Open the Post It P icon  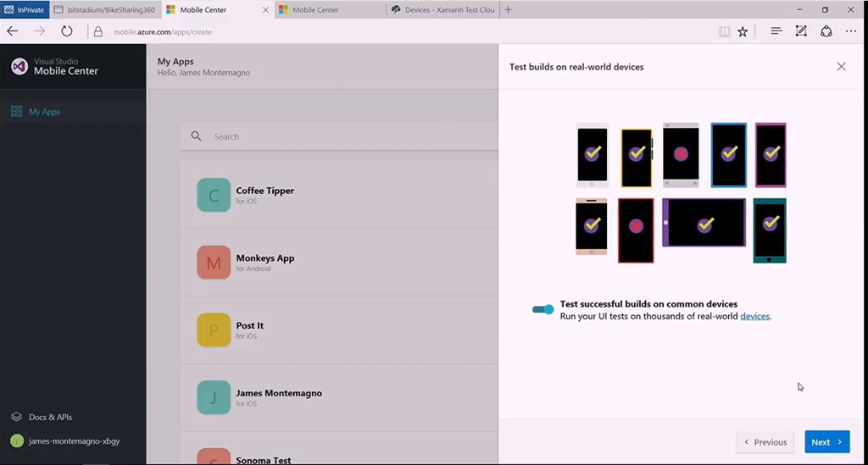pos(214,329)
